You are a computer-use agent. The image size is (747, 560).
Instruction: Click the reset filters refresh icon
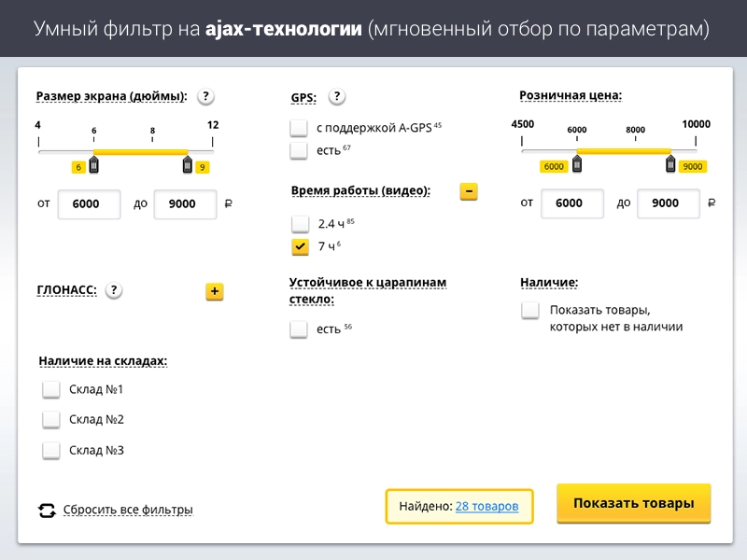tap(47, 510)
